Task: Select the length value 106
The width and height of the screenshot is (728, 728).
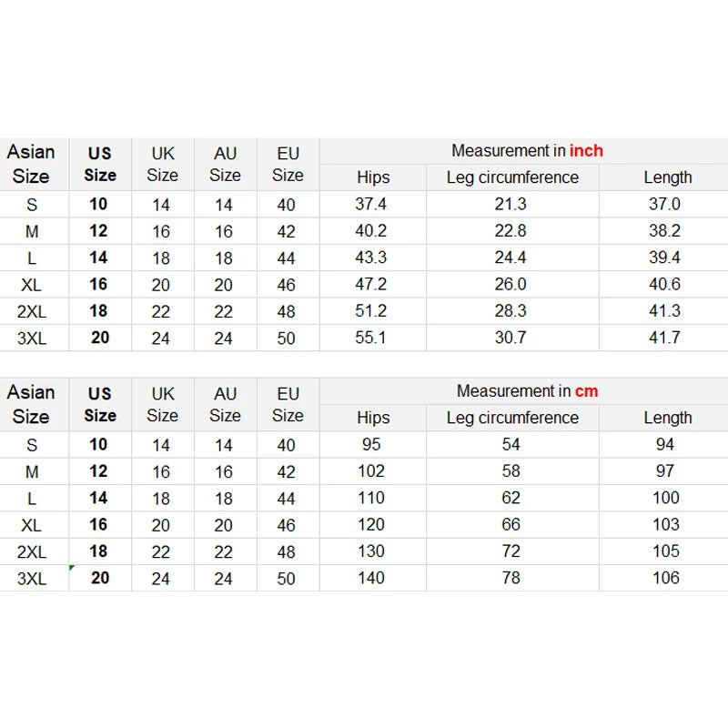Action: [x=666, y=578]
